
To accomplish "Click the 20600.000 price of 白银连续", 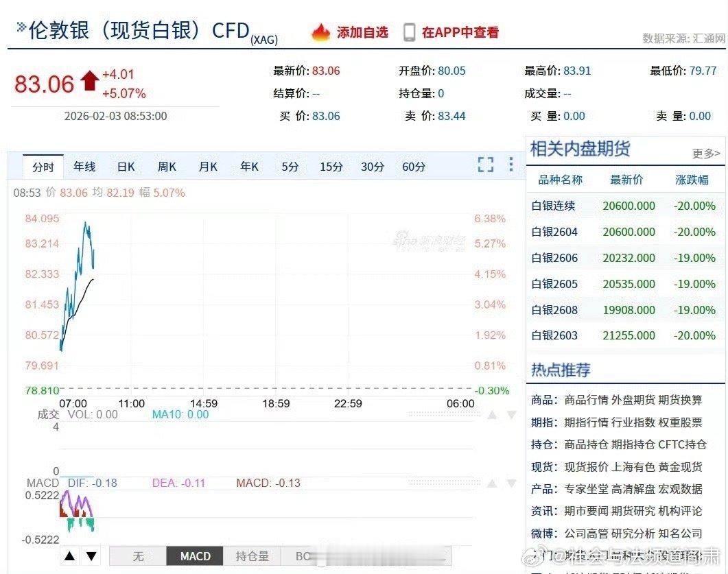I will (x=629, y=206).
